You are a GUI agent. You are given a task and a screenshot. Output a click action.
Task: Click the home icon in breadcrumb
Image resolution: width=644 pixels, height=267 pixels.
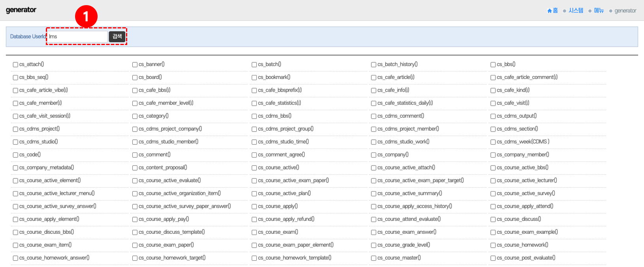point(550,11)
